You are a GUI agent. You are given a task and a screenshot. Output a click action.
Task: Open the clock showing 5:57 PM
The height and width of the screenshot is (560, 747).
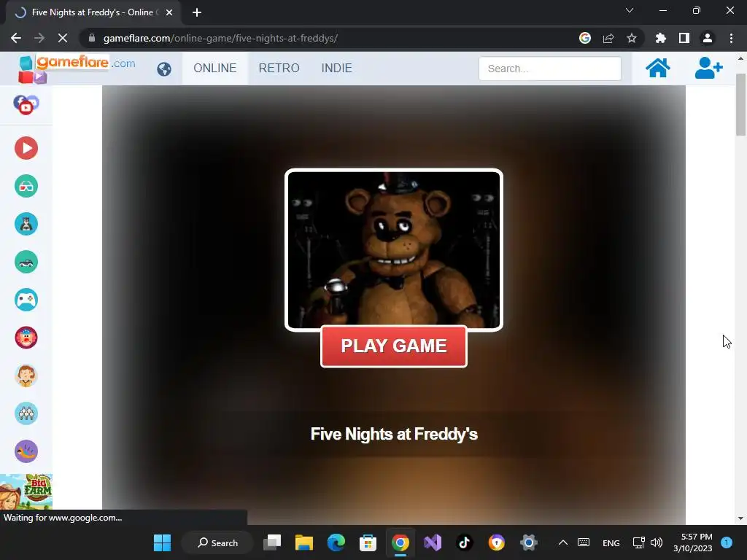[x=693, y=542]
